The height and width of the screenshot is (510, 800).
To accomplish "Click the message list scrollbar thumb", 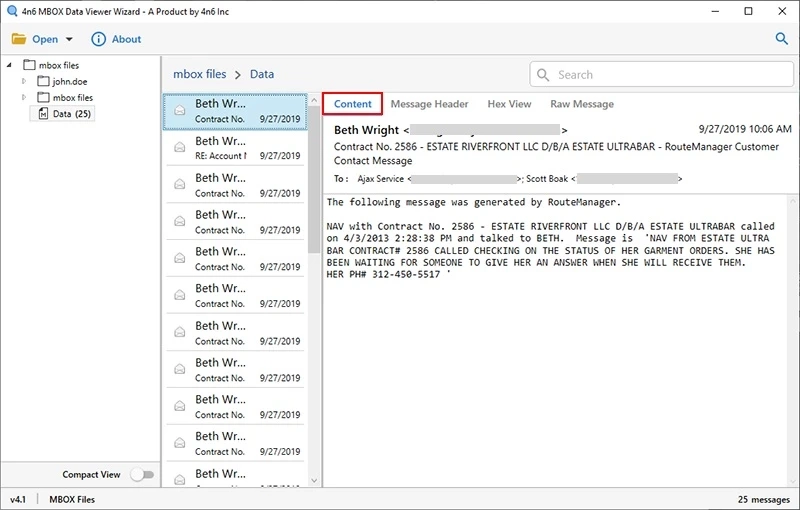I will [x=314, y=180].
